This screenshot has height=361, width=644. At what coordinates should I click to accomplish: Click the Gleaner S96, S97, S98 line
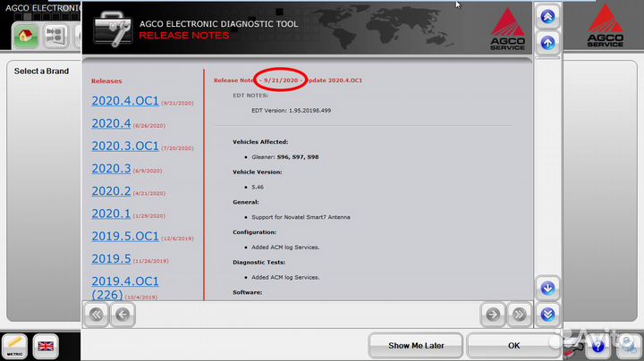pos(285,157)
